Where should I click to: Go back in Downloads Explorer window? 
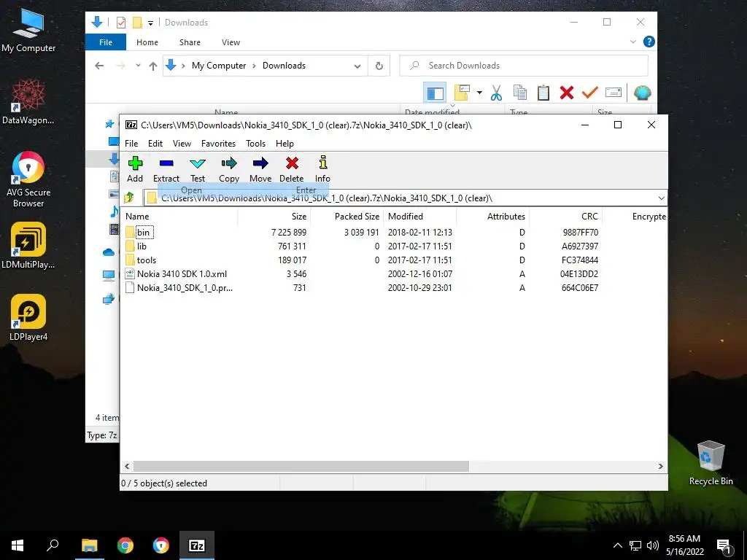99,66
